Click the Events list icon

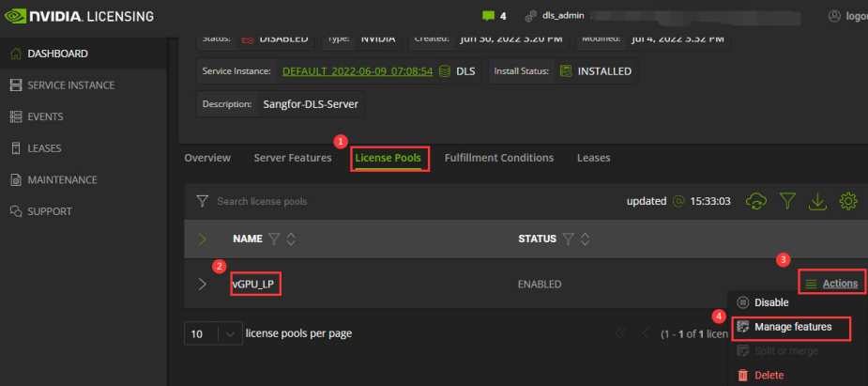pos(16,116)
